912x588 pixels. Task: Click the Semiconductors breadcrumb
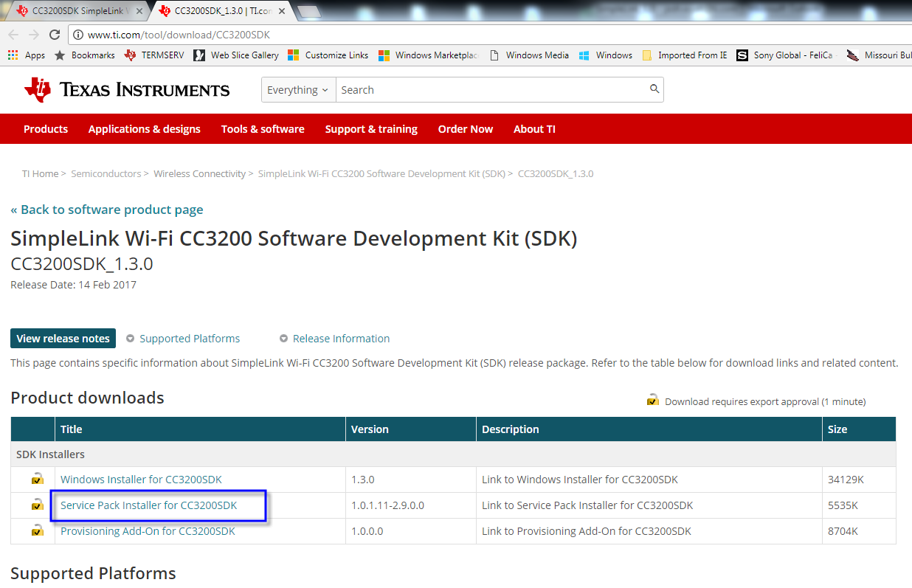[x=106, y=174]
